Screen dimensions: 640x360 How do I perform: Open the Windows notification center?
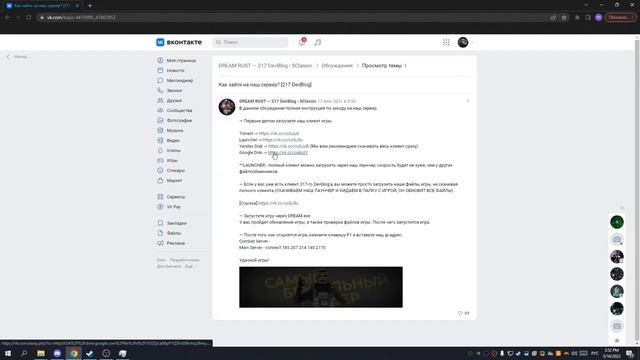pyautogui.click(x=630, y=353)
